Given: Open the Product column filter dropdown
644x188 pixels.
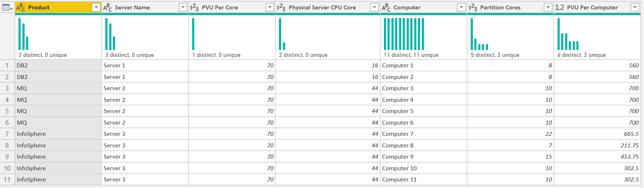Looking at the screenshot, I should tap(96, 8).
